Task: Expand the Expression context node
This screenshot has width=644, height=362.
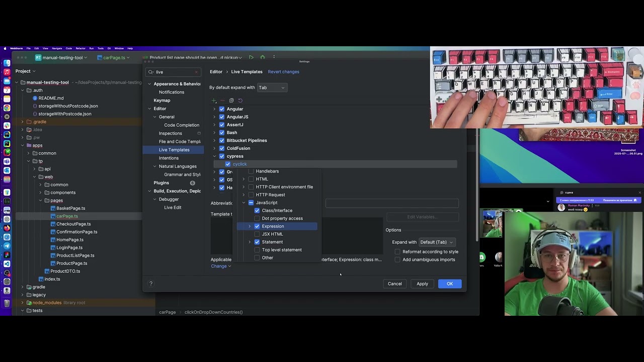Action: (x=250, y=226)
